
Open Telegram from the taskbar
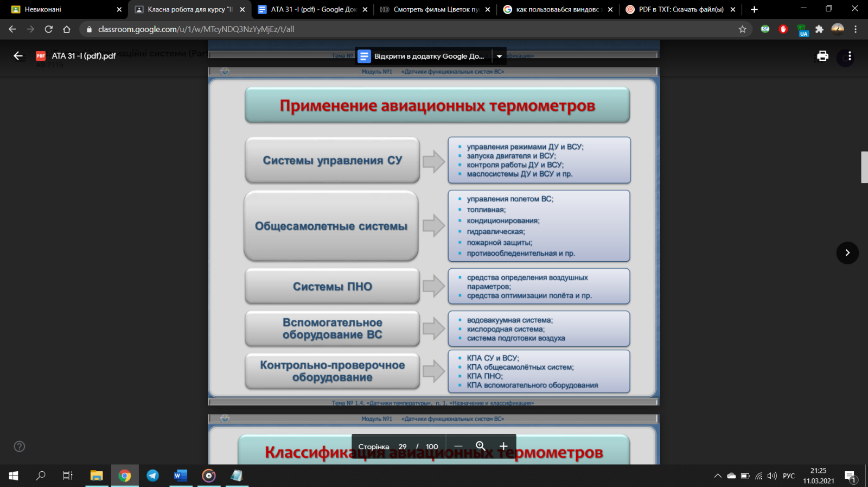pos(153,476)
